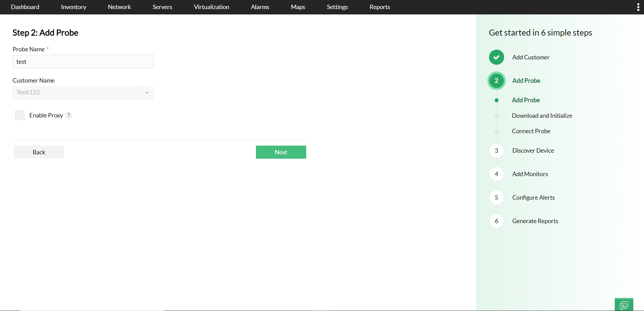This screenshot has width=644, height=311.
Task: Navigate to the Dashboard menu
Action: pos(25,7)
